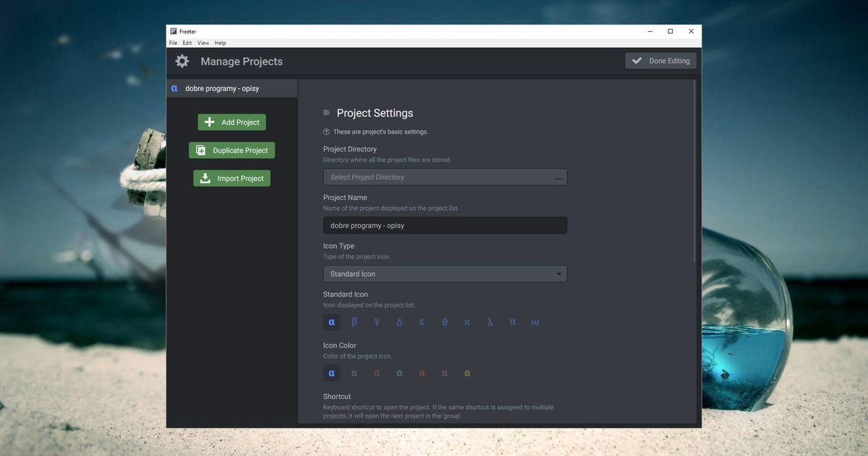868x456 pixels.
Task: Click the Duplicate Project button
Action: coord(231,151)
